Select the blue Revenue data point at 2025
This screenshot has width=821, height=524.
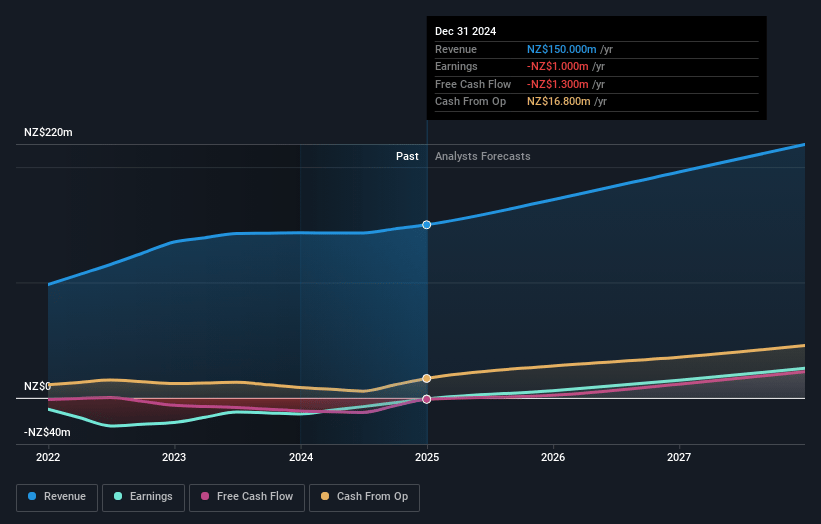click(427, 225)
